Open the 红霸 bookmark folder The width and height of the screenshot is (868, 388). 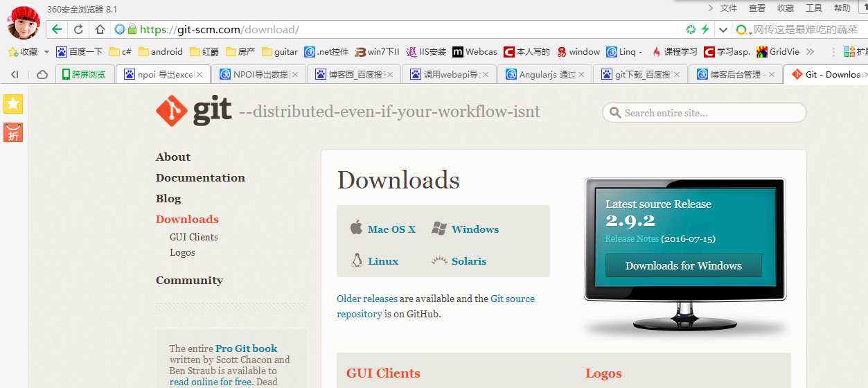(204, 51)
